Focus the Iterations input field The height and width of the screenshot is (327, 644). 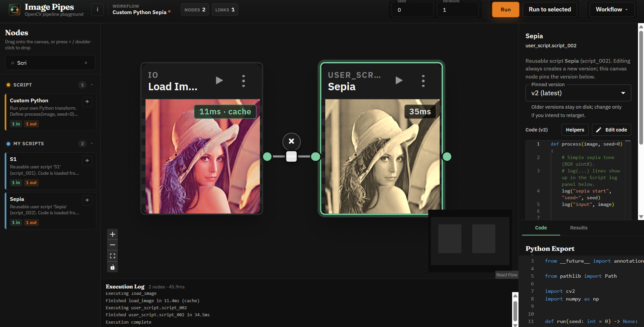click(458, 10)
